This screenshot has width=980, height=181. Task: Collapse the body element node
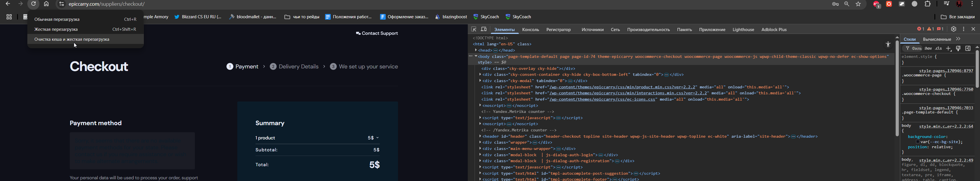point(475,56)
